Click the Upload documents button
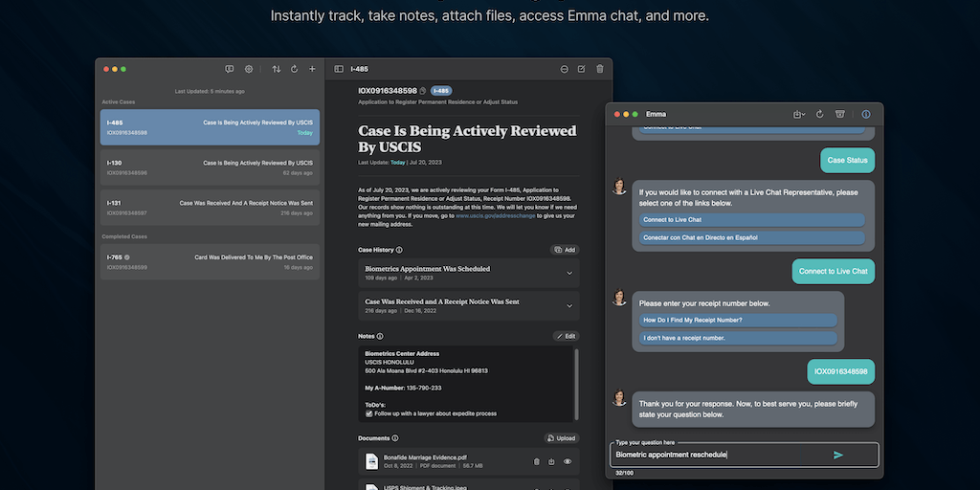The height and width of the screenshot is (490, 980). click(562, 438)
